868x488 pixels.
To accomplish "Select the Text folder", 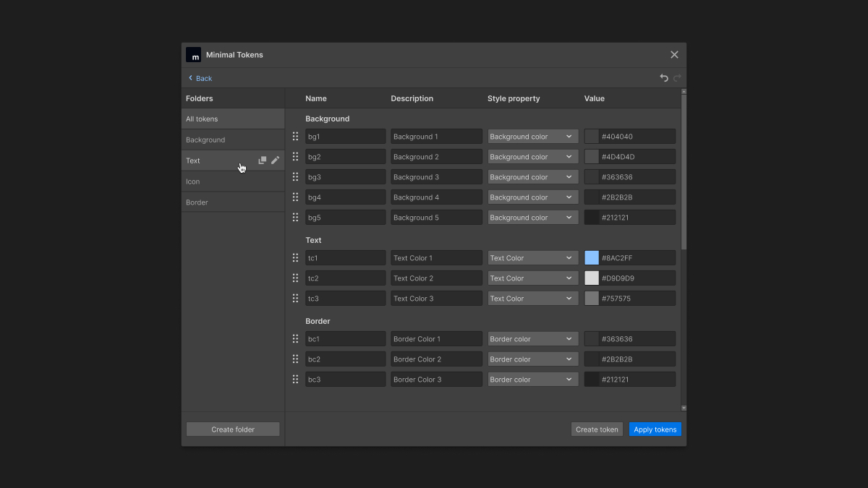I will [x=233, y=160].
